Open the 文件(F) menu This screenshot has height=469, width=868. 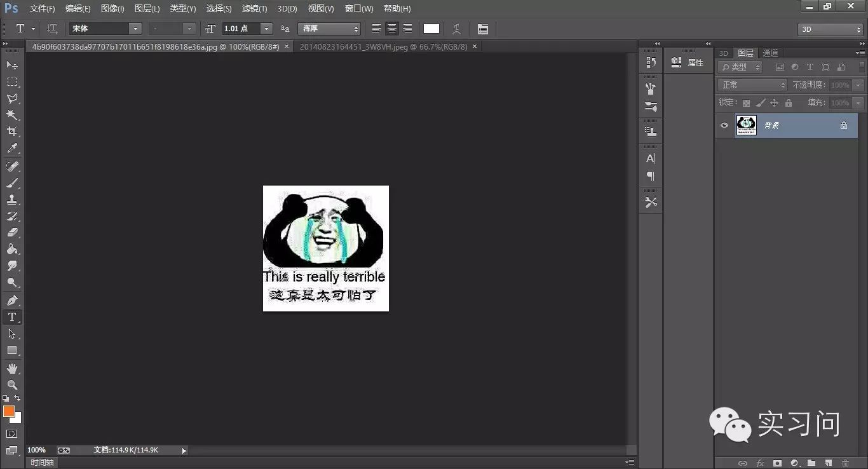pos(42,8)
